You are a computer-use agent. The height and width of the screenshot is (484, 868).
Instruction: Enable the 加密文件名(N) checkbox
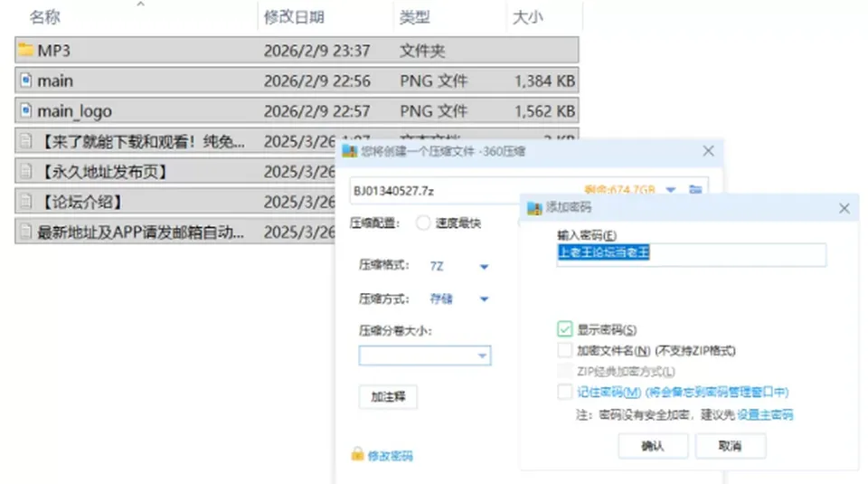click(x=564, y=350)
